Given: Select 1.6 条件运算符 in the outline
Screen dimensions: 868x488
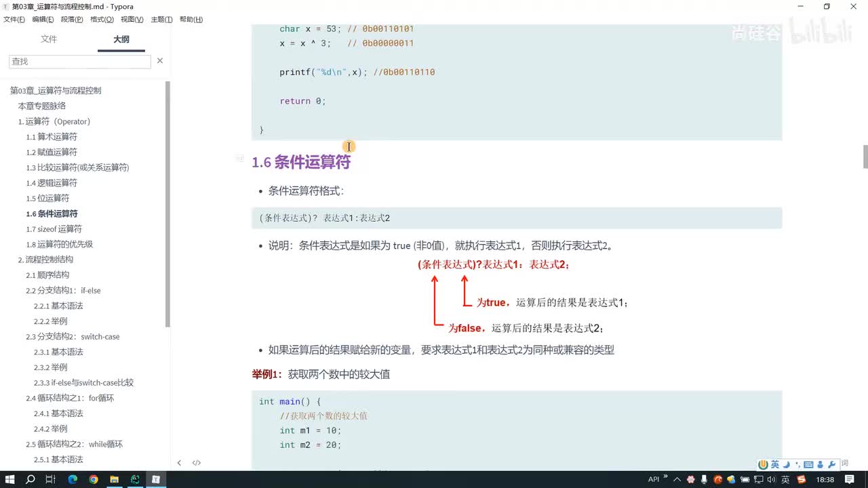Looking at the screenshot, I should (52, 213).
